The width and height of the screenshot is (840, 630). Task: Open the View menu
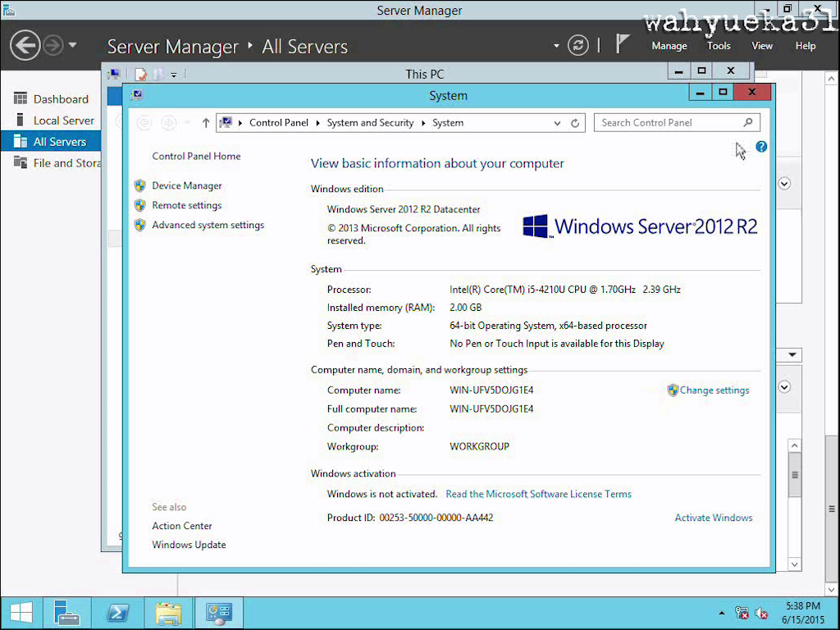[x=762, y=46]
